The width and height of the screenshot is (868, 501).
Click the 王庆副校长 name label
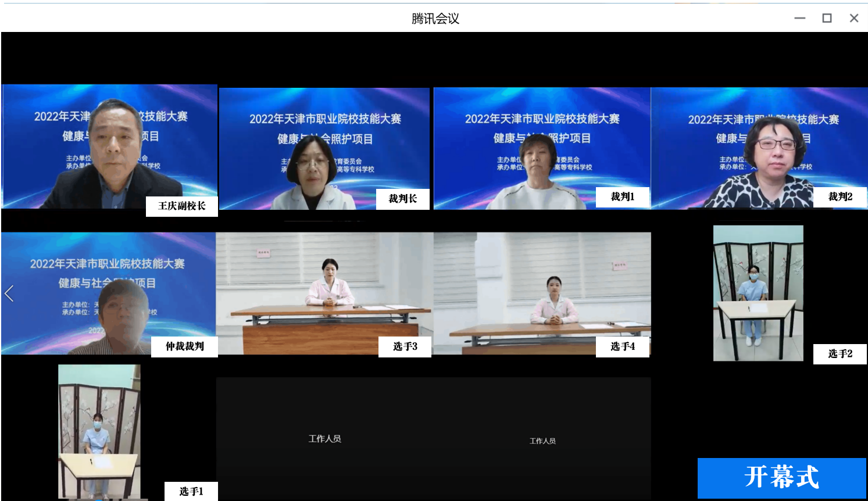click(x=181, y=206)
